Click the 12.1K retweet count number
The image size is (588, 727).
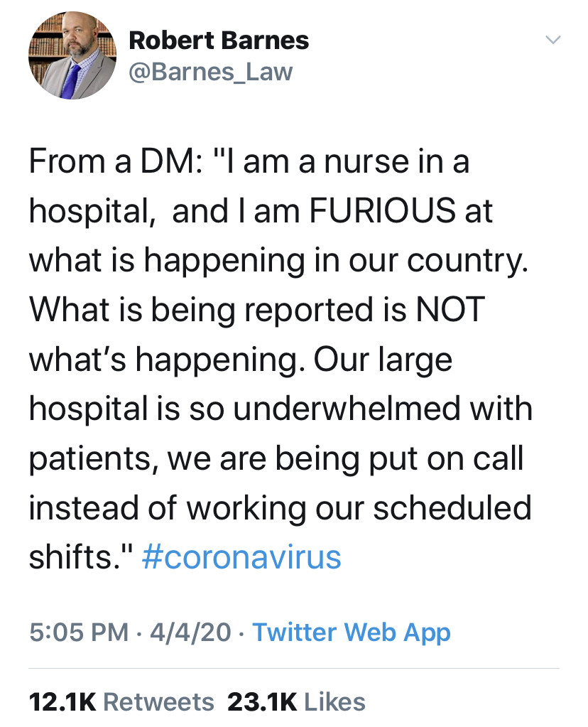[62, 701]
